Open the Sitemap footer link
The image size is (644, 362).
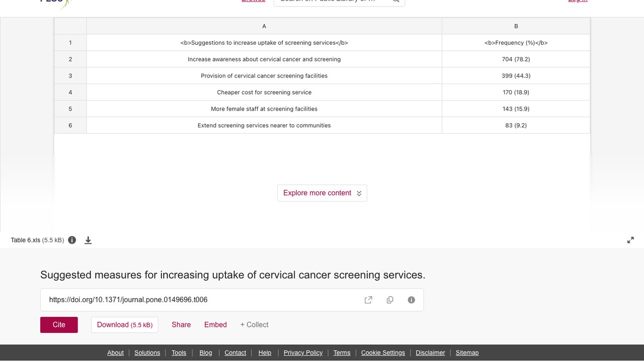click(467, 352)
